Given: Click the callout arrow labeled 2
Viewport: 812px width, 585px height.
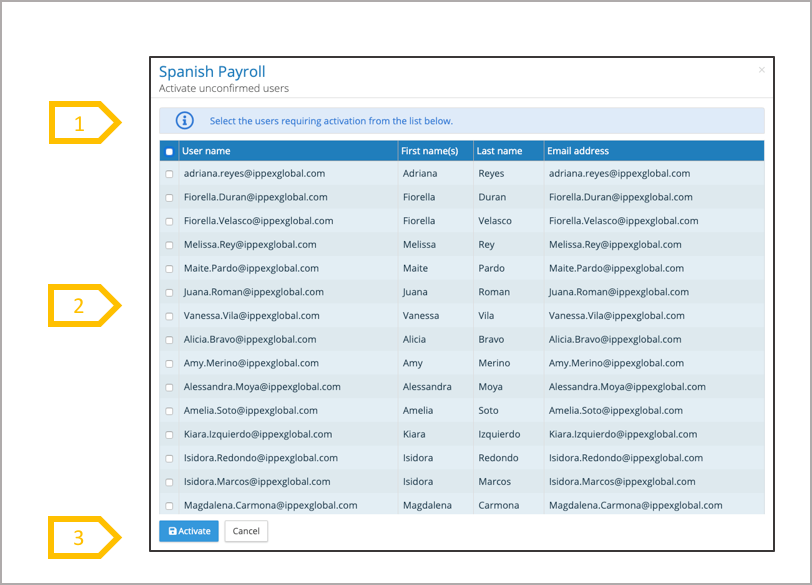Looking at the screenshot, I should tap(85, 306).
